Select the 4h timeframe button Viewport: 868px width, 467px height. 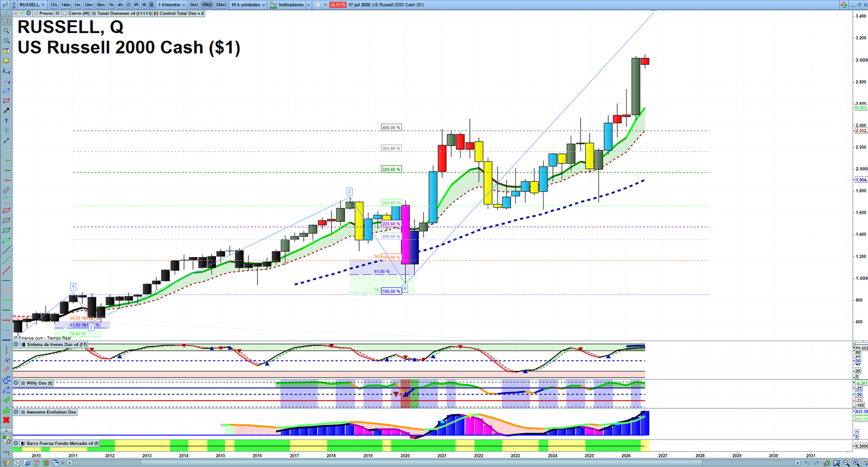point(120,5)
